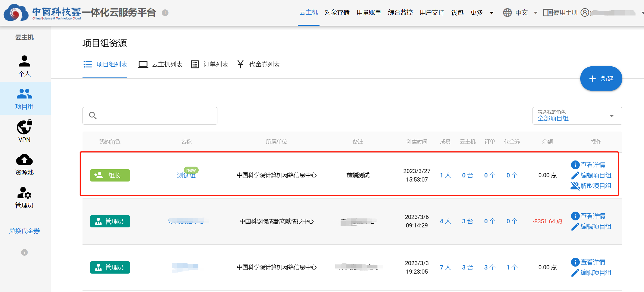
Task: Open 用量账单 in top navigation
Action: pos(369,13)
